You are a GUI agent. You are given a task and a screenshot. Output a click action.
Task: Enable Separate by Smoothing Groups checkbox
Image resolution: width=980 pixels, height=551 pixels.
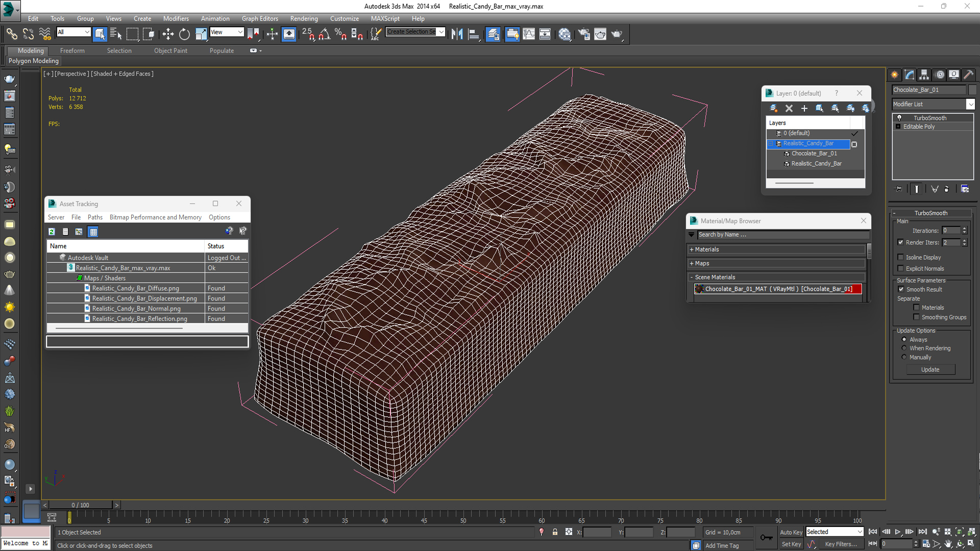pos(917,317)
